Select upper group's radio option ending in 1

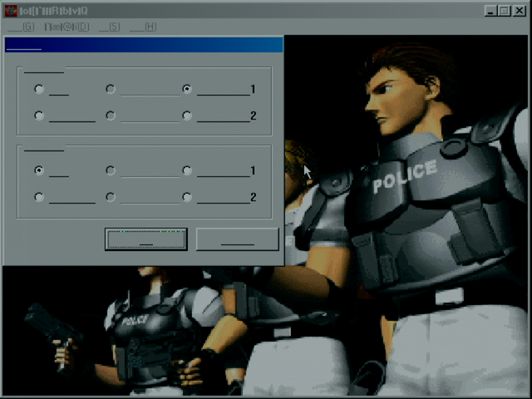(187, 89)
